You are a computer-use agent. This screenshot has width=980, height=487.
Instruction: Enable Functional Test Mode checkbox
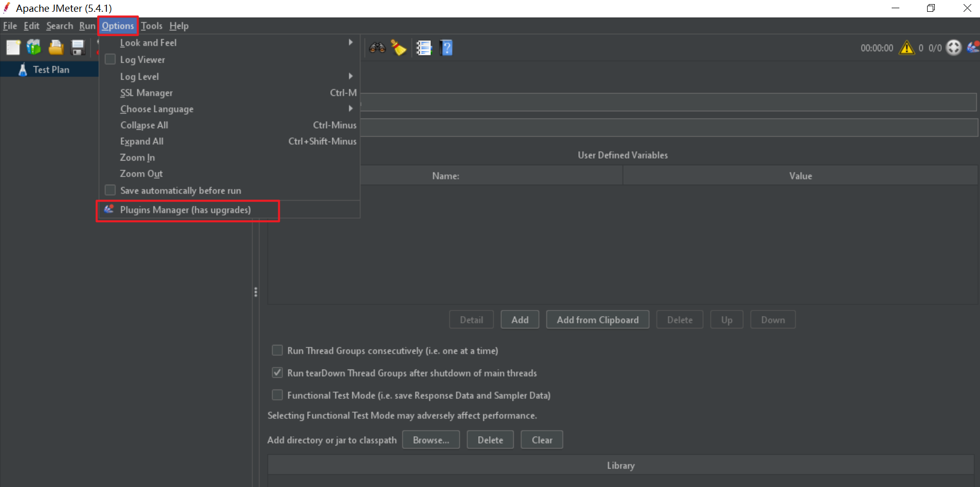277,395
